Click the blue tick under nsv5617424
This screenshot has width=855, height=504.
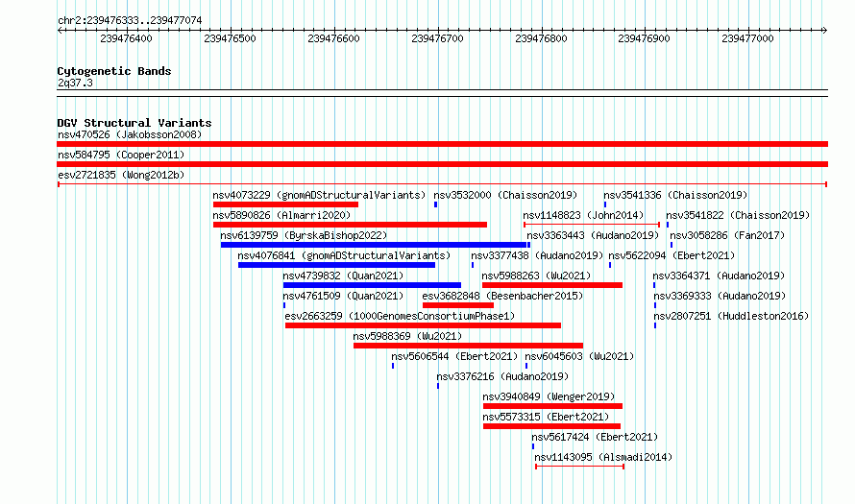pos(533,446)
